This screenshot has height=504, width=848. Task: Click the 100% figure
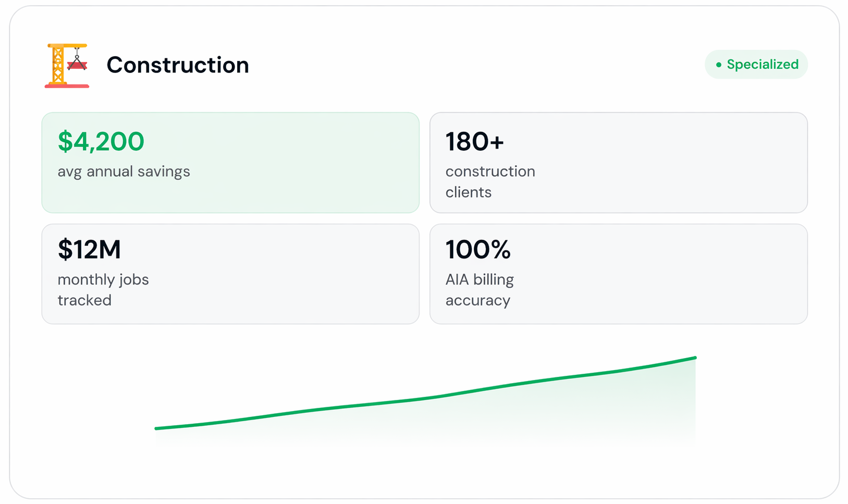(477, 250)
